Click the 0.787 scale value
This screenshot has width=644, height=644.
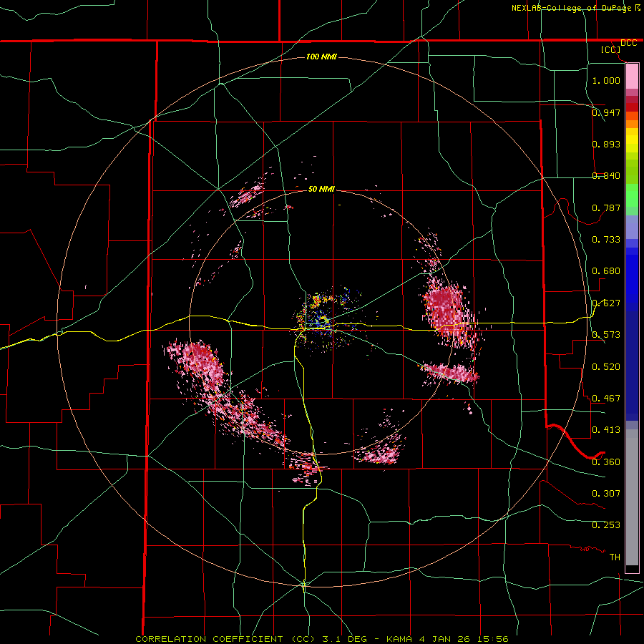click(606, 208)
